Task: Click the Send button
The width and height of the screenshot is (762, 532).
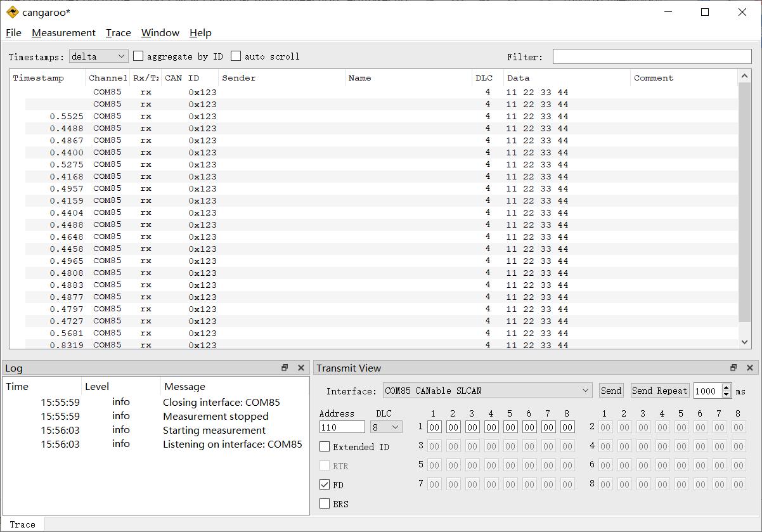Action: [611, 391]
